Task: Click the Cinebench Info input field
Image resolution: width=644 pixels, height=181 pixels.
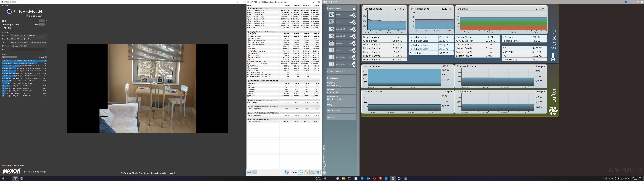Action: pos(29,50)
